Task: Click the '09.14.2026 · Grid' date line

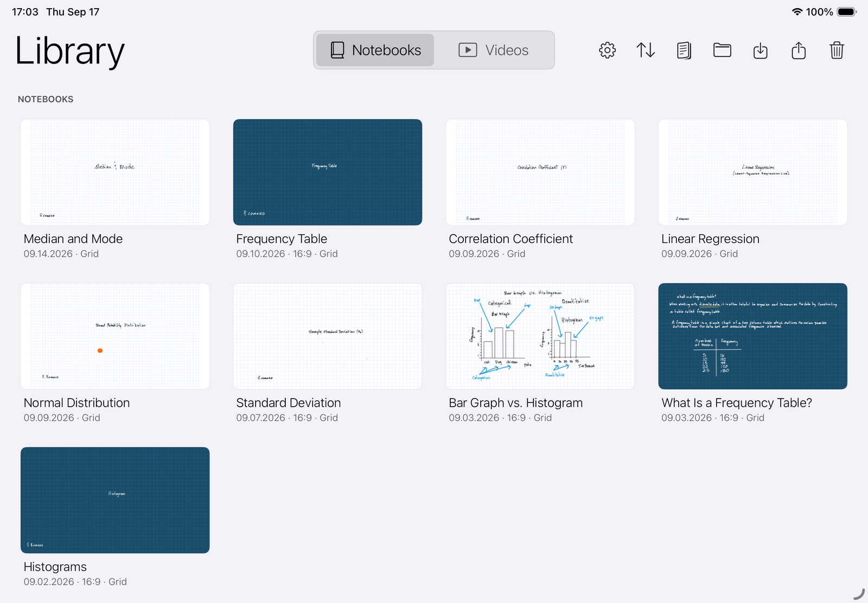Action: coord(61,254)
